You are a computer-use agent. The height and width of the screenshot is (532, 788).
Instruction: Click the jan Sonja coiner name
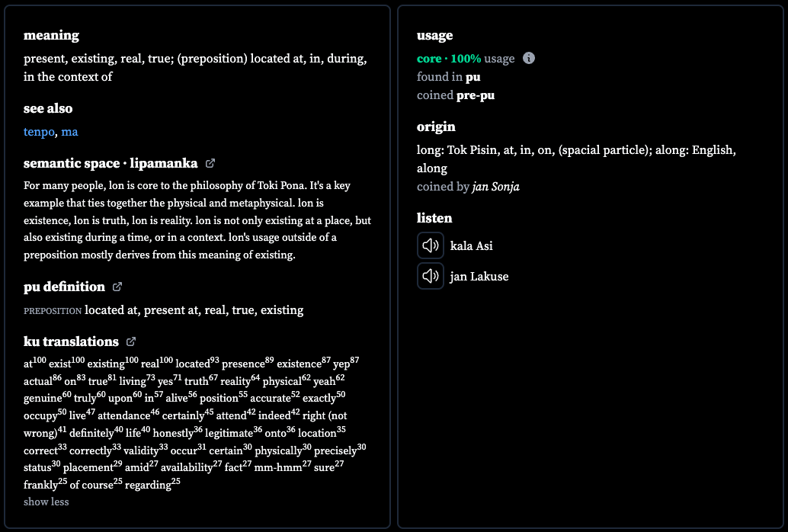tap(495, 187)
